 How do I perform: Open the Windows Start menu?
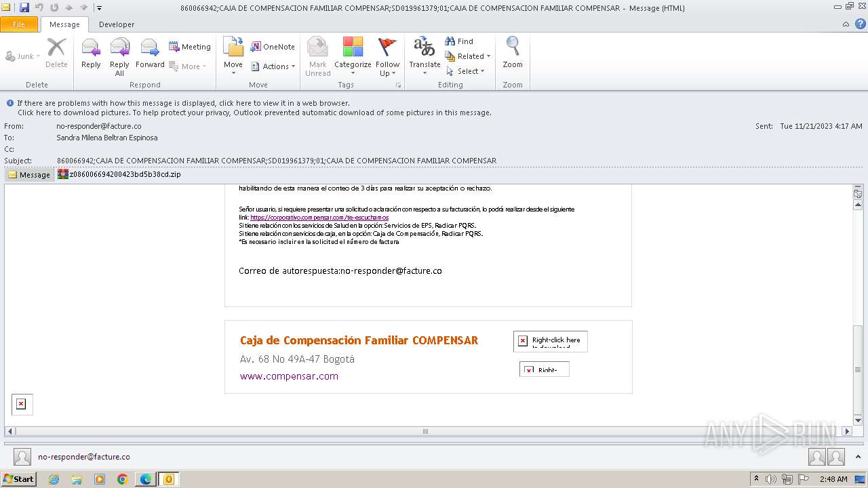19,479
